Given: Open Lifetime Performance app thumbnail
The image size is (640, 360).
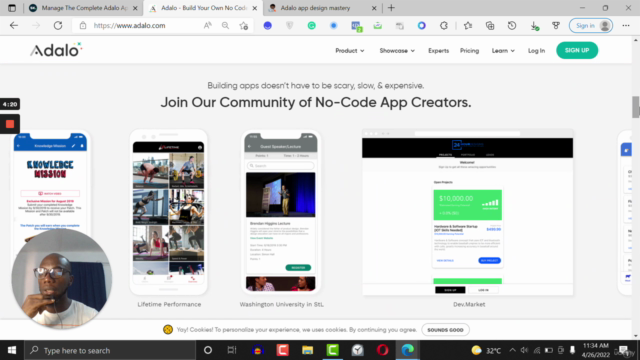Looking at the screenshot, I should pyautogui.click(x=169, y=212).
